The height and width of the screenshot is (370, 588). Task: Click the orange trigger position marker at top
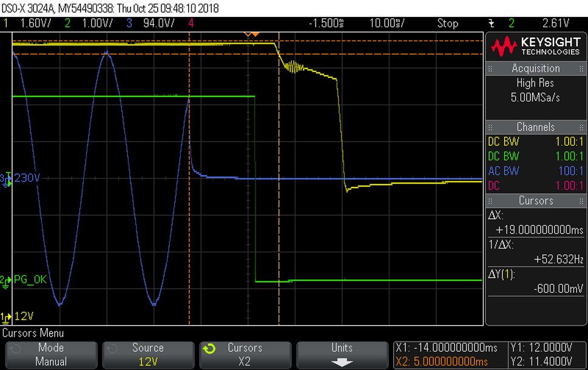(x=252, y=35)
